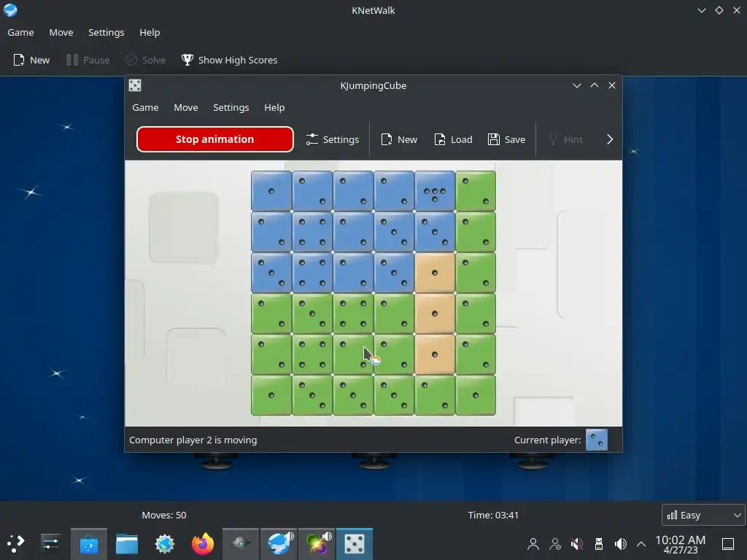This screenshot has height=560, width=747.
Task: Click Pause in the KNetWalk toolbar
Action: point(88,60)
